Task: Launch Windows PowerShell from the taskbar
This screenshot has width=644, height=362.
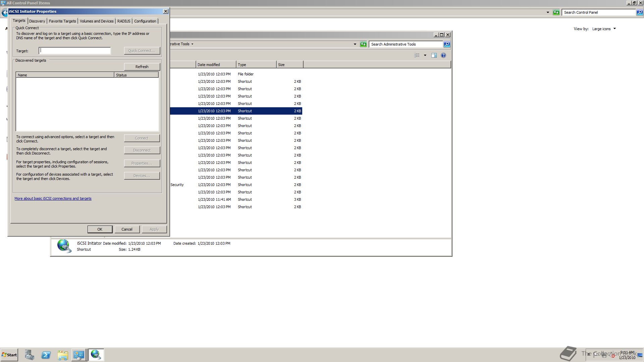Action: (46, 355)
